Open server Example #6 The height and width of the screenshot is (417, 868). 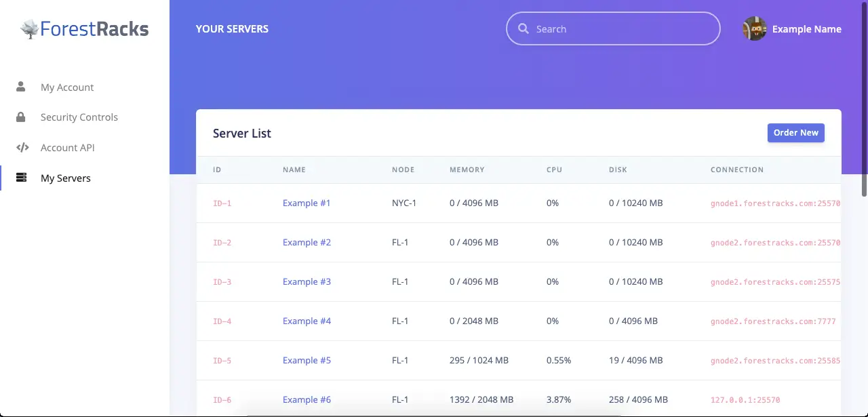click(x=307, y=400)
